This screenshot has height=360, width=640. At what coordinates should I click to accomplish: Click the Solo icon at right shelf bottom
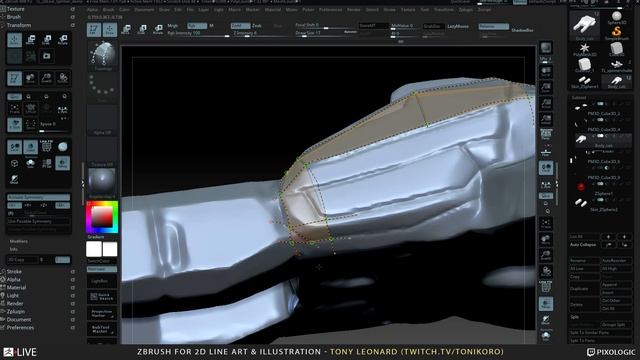(546, 336)
